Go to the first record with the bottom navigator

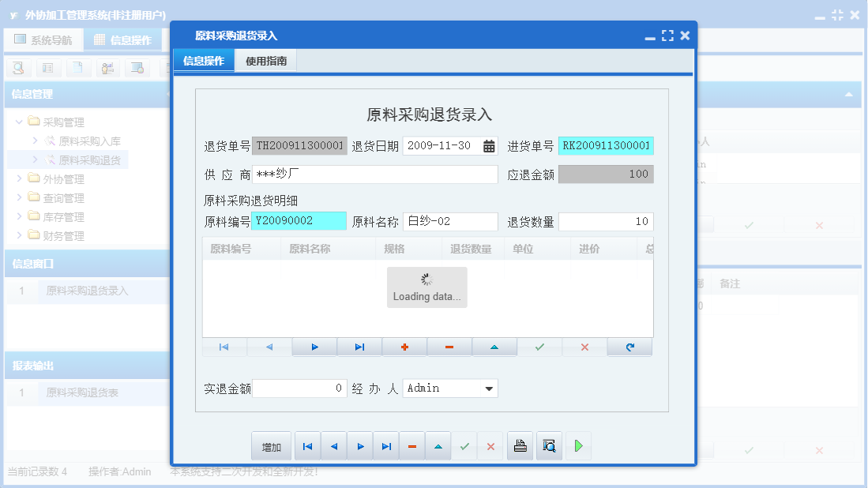(307, 445)
